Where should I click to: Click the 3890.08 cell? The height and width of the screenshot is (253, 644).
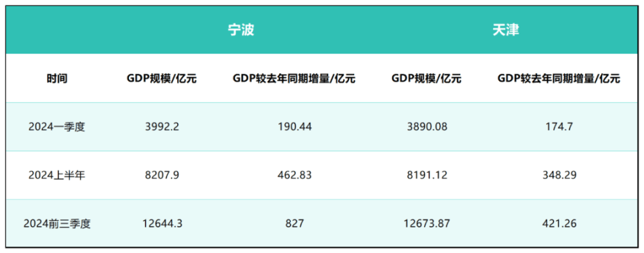tap(427, 127)
